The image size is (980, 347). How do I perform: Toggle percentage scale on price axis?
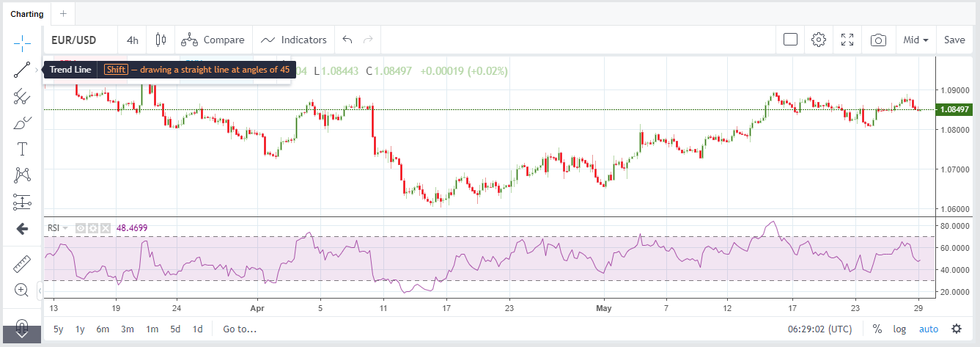pyautogui.click(x=877, y=329)
